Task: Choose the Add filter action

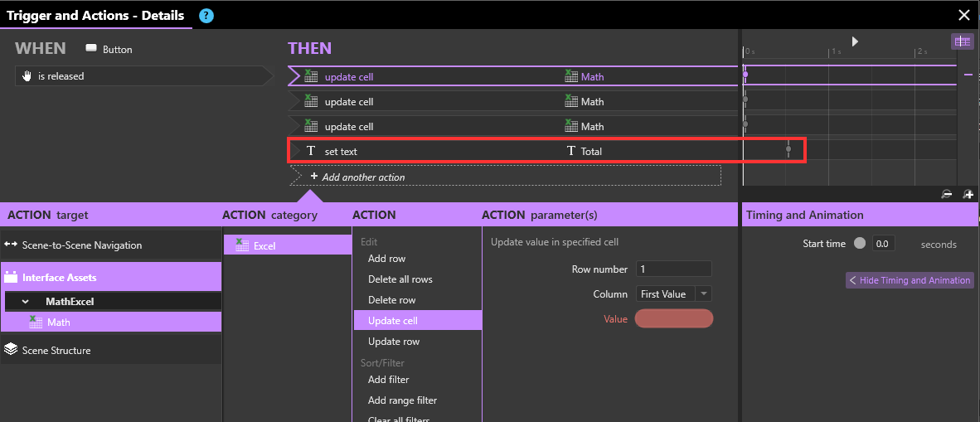Action: click(388, 380)
